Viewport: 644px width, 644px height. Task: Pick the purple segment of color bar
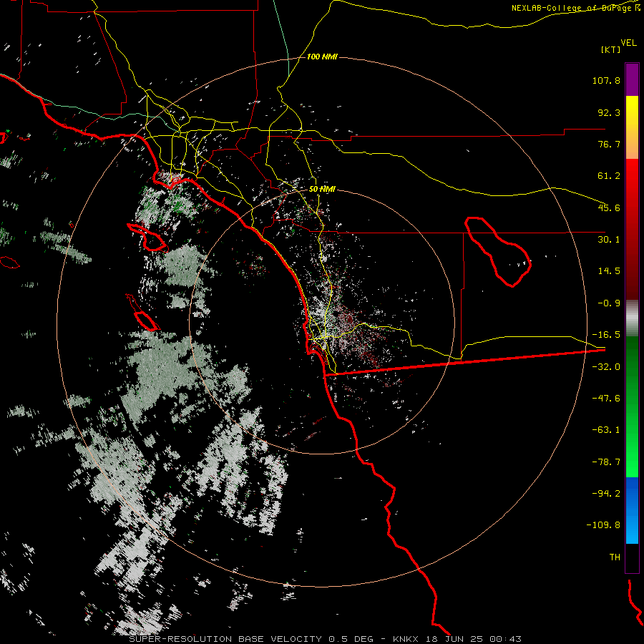(632, 79)
